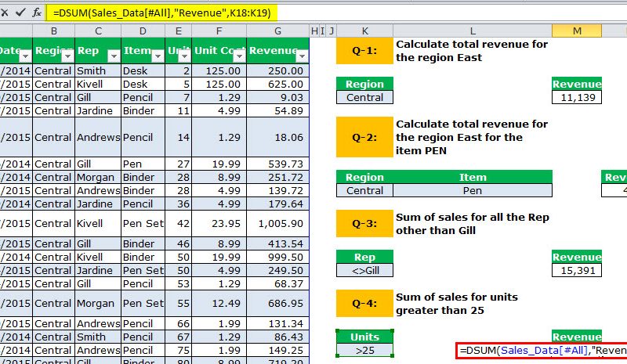Confirm formula with the checkmark icon
The width and height of the screenshot is (627, 364).
coord(20,13)
